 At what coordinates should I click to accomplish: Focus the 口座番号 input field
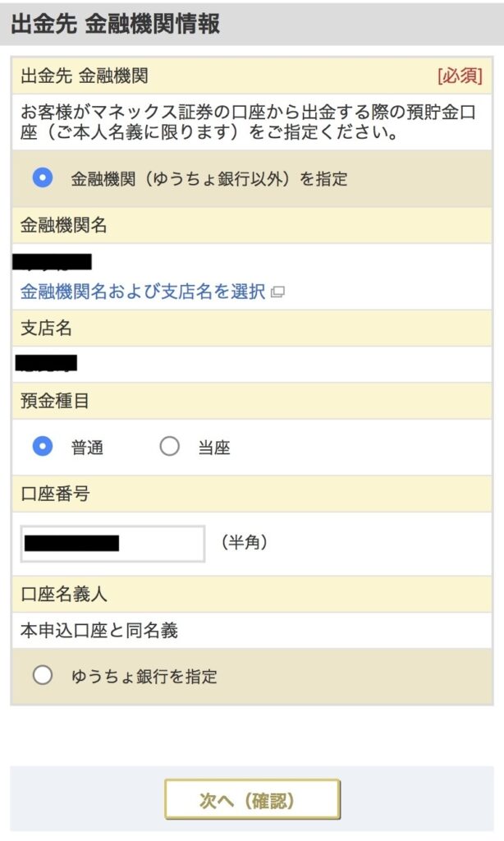112,543
